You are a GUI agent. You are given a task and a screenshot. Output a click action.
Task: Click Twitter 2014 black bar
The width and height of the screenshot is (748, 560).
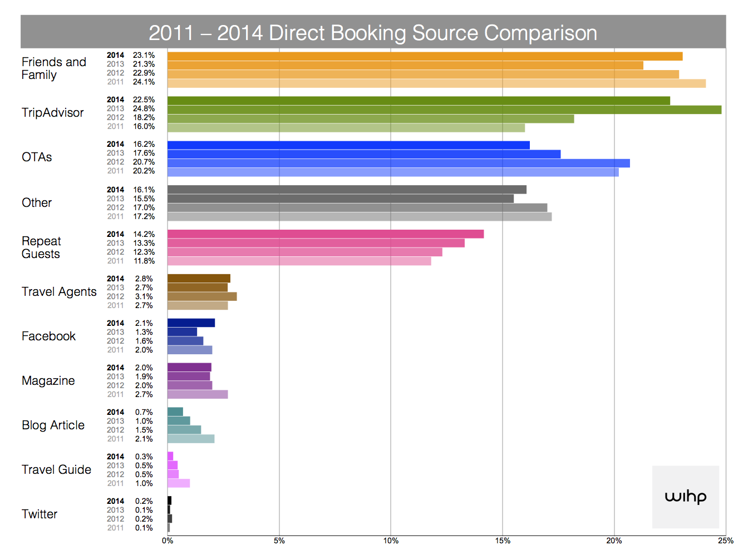click(x=170, y=501)
